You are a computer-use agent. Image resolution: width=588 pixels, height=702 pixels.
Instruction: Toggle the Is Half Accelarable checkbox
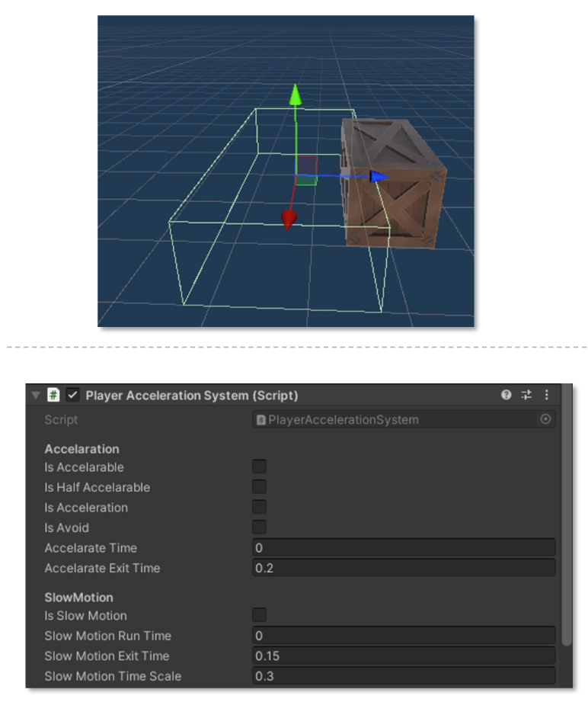tap(260, 487)
